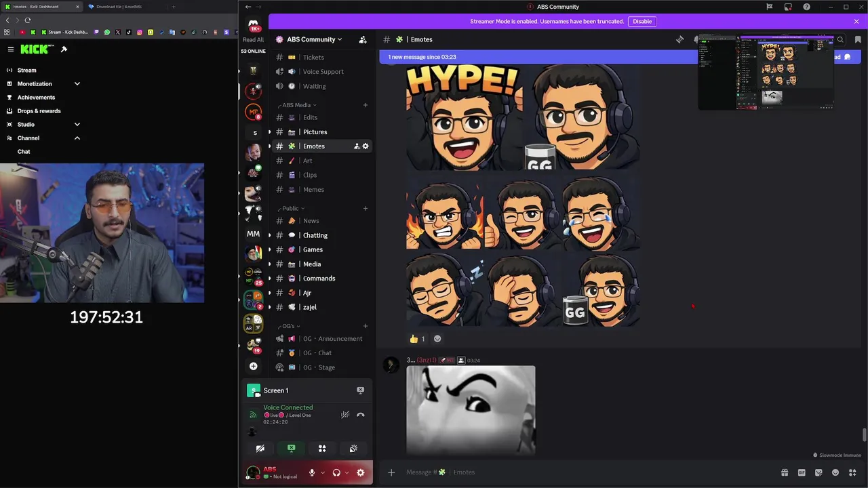Open Activities launcher in voice panel
The width and height of the screenshot is (868, 488).
[322, 449]
